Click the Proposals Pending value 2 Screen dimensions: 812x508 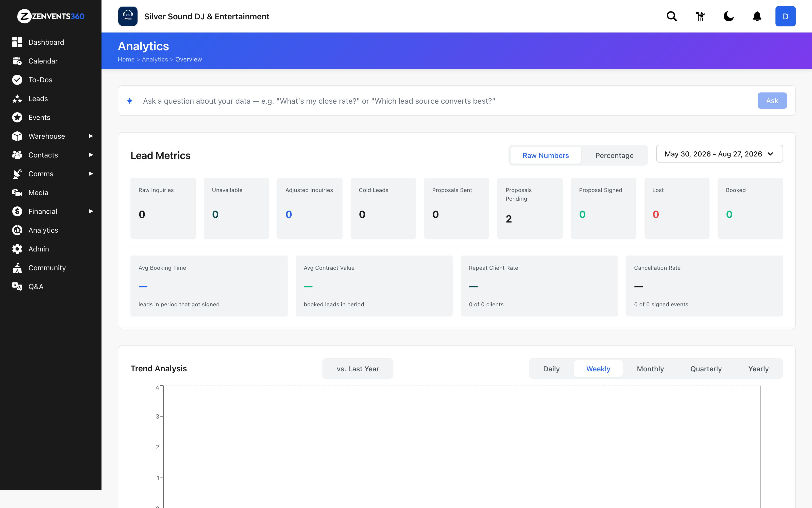509,219
